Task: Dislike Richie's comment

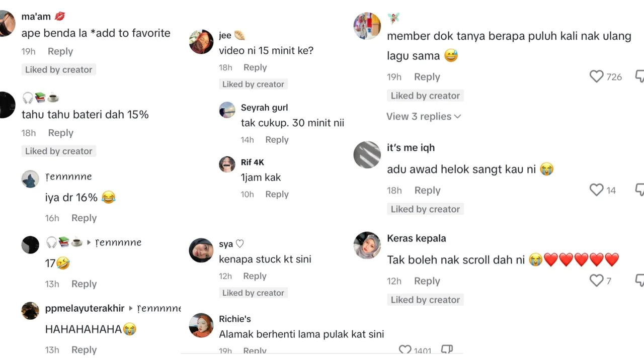Action: pyautogui.click(x=447, y=350)
